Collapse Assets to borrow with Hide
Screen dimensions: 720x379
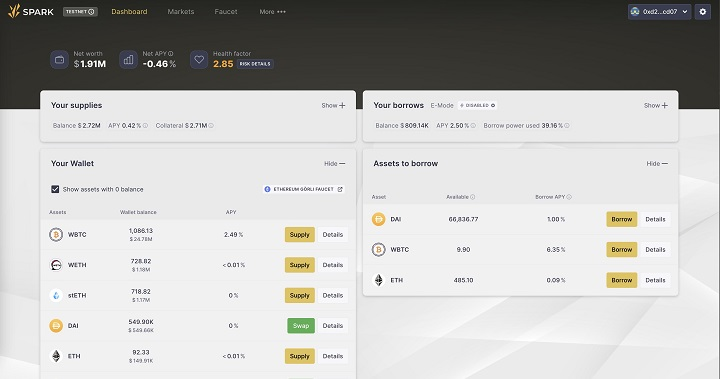coord(657,164)
